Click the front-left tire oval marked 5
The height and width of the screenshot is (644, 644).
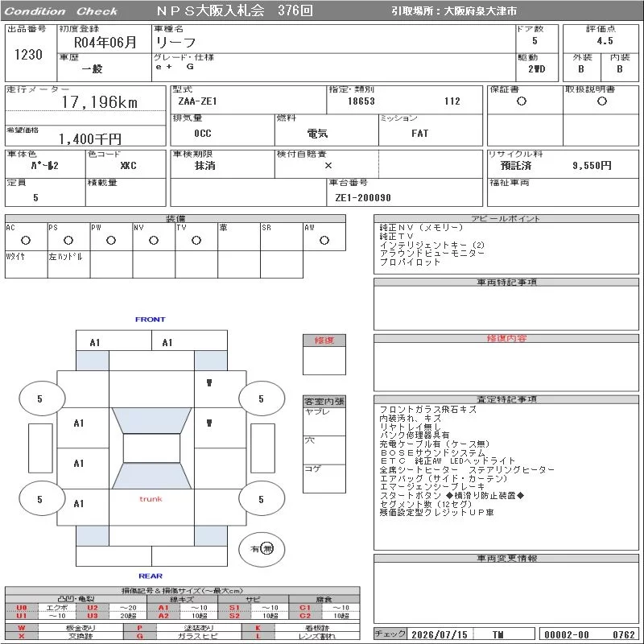42,398
